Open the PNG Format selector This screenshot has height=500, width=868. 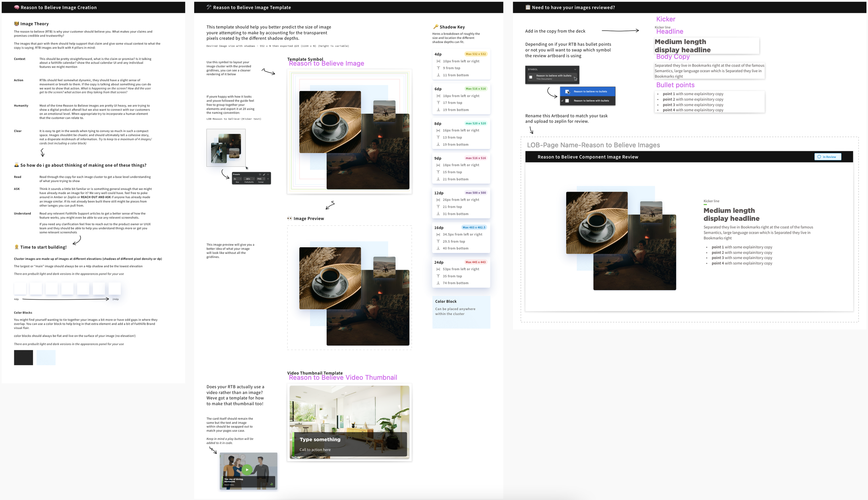[x=261, y=179]
